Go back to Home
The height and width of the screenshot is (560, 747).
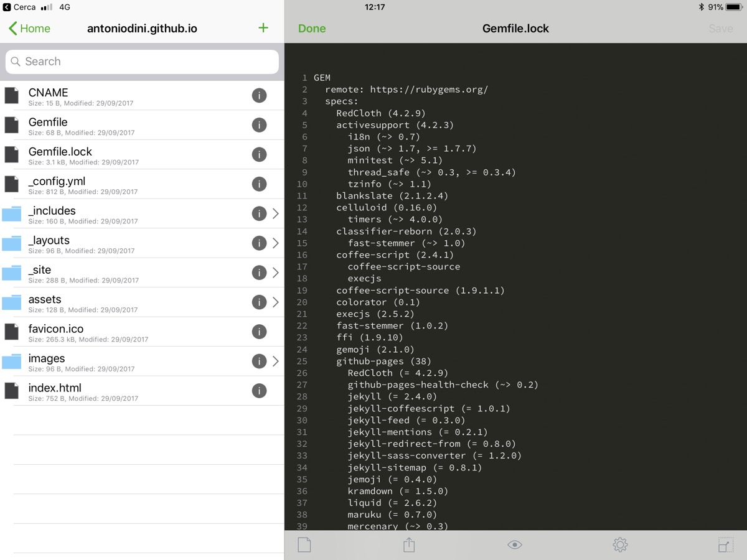click(29, 29)
